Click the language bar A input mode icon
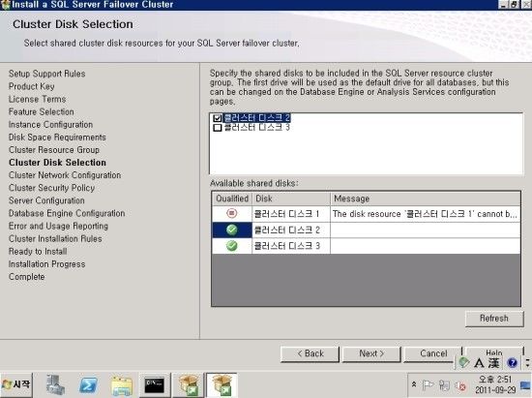Viewport: 532px width, 398px height. [479, 363]
